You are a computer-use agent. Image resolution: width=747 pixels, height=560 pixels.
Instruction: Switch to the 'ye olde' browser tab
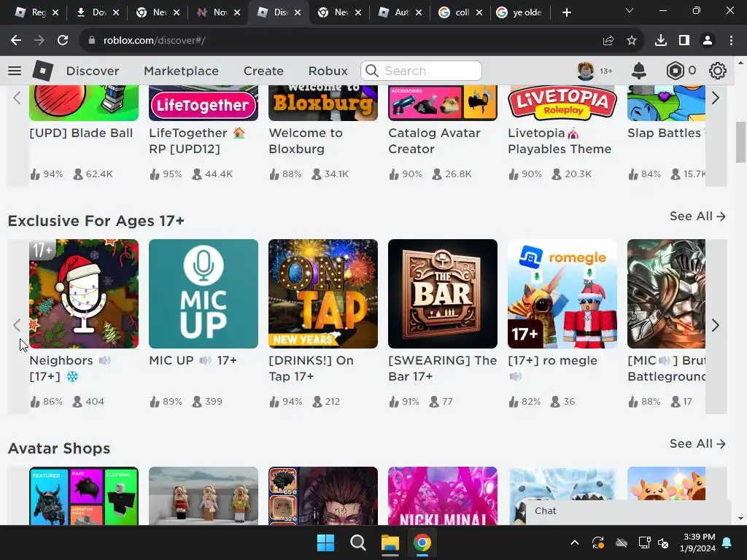518,12
